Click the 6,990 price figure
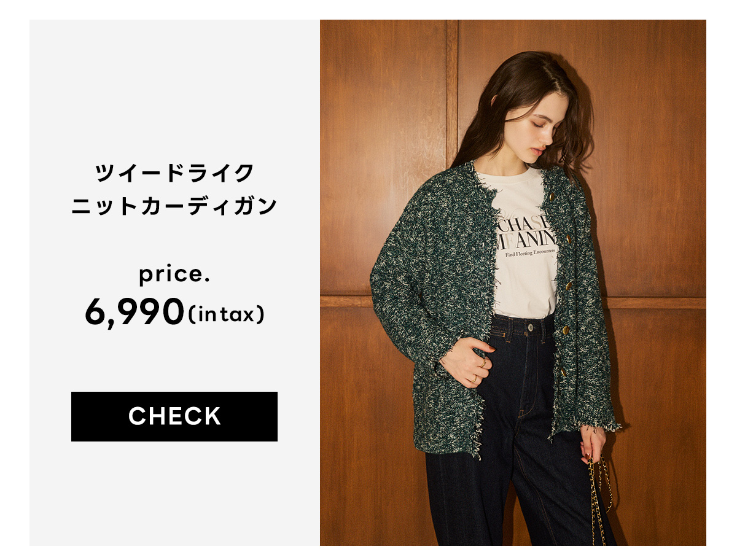Viewport: 737px width, 560px height. click(134, 312)
